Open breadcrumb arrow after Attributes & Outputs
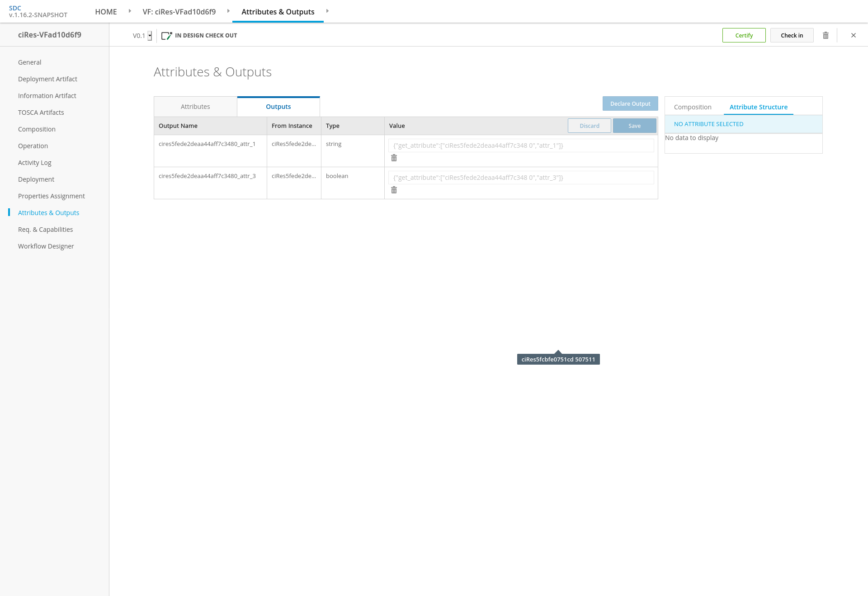Viewport: 868px width, 596px height. coord(327,11)
